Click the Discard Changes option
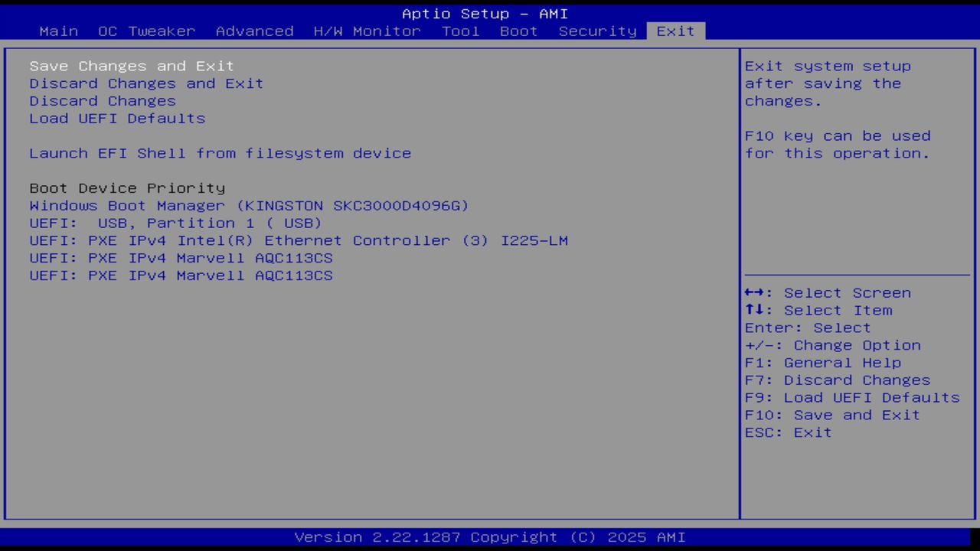980x551 pixels. coord(103,101)
